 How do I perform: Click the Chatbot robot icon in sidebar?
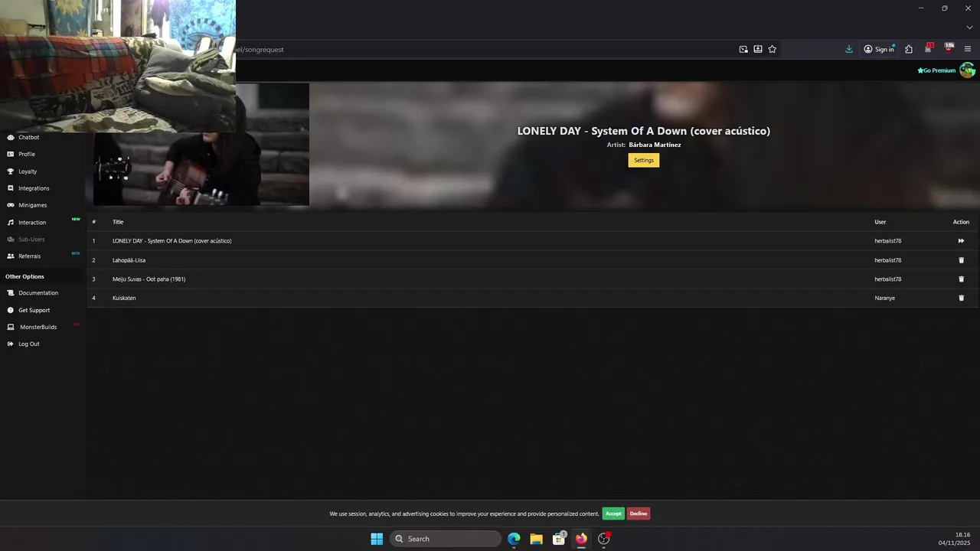[11, 138]
